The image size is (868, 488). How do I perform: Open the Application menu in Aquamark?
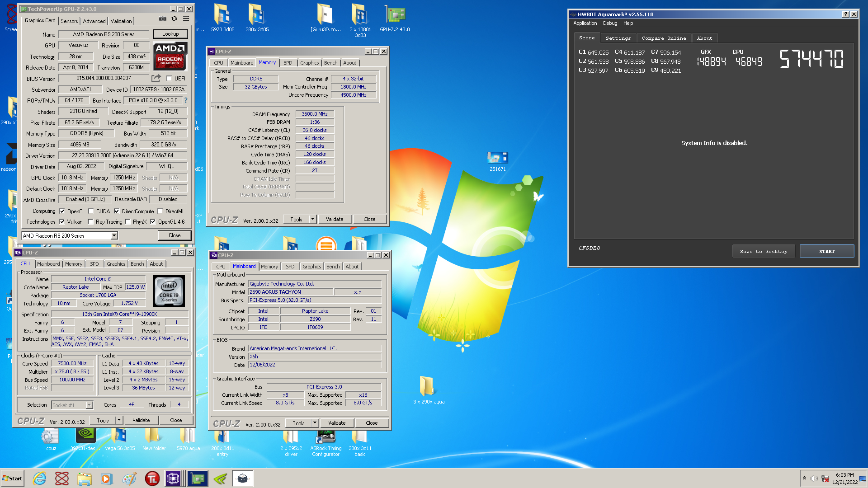585,23
